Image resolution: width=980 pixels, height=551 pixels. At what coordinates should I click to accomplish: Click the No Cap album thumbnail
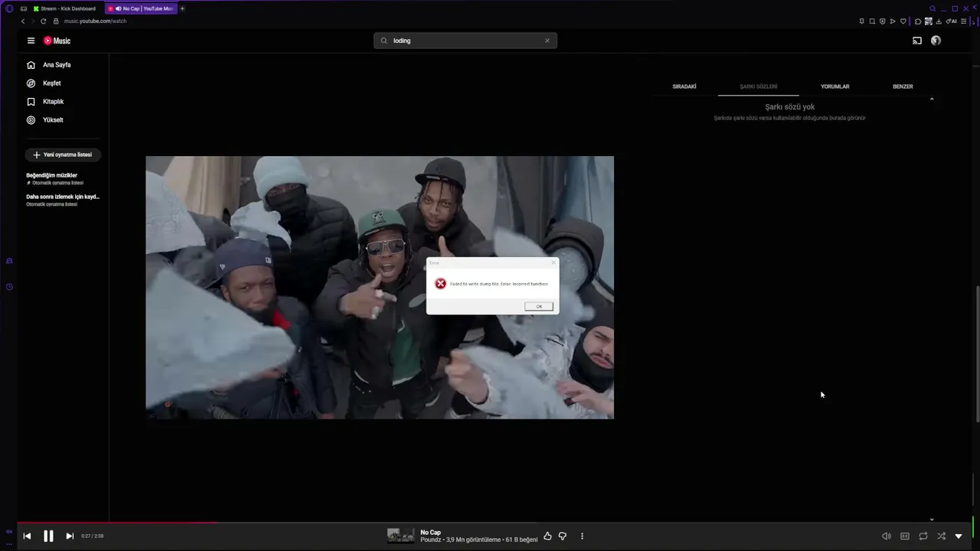[400, 536]
